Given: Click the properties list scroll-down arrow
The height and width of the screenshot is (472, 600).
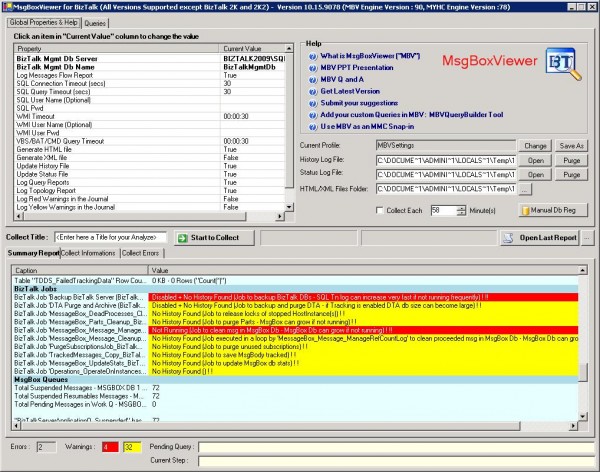Looking at the screenshot, I should [289, 207].
